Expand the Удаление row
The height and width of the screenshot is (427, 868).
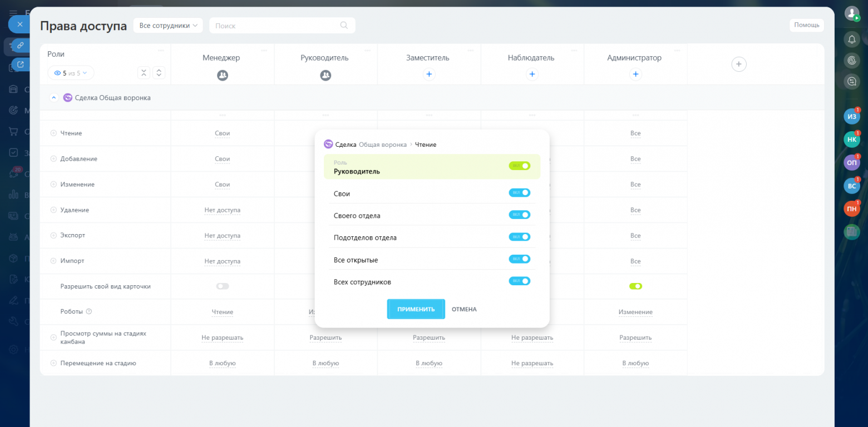coord(53,210)
